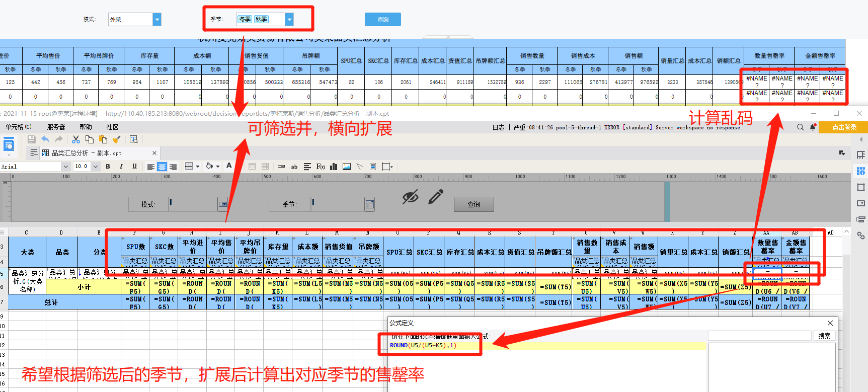The image size is (868, 392).
Task: Close the 品类汇总分析 - 副本.cpt tab
Action: click(154, 153)
